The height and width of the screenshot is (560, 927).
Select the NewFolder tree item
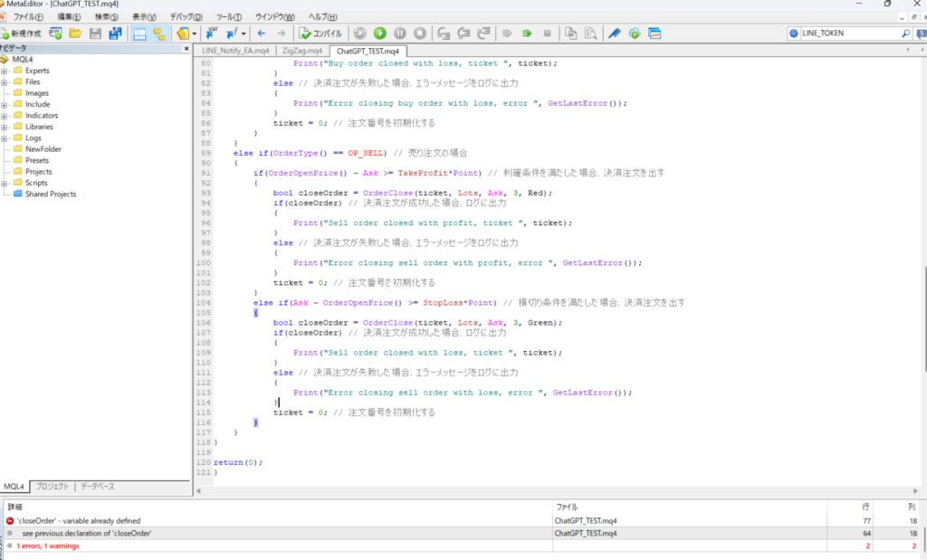point(43,149)
